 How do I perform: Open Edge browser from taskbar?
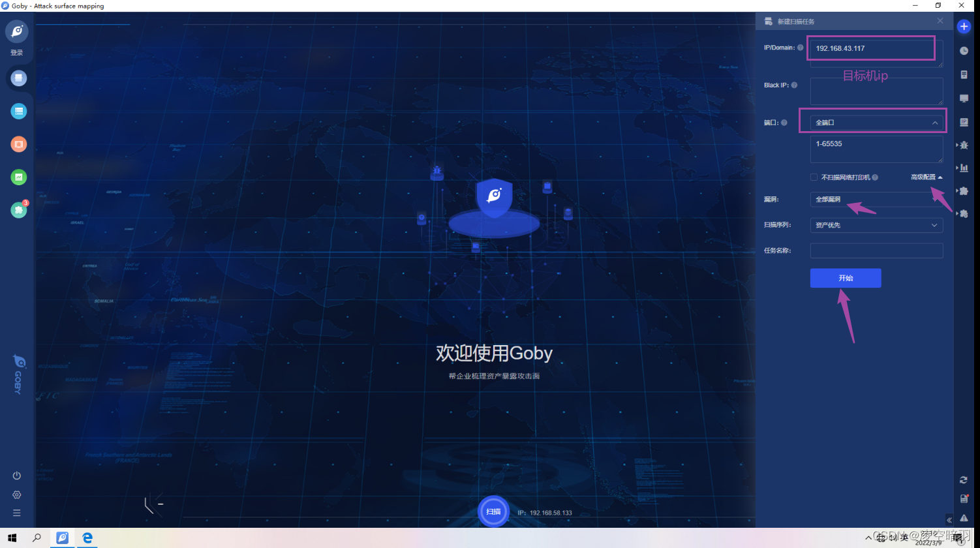(x=87, y=538)
